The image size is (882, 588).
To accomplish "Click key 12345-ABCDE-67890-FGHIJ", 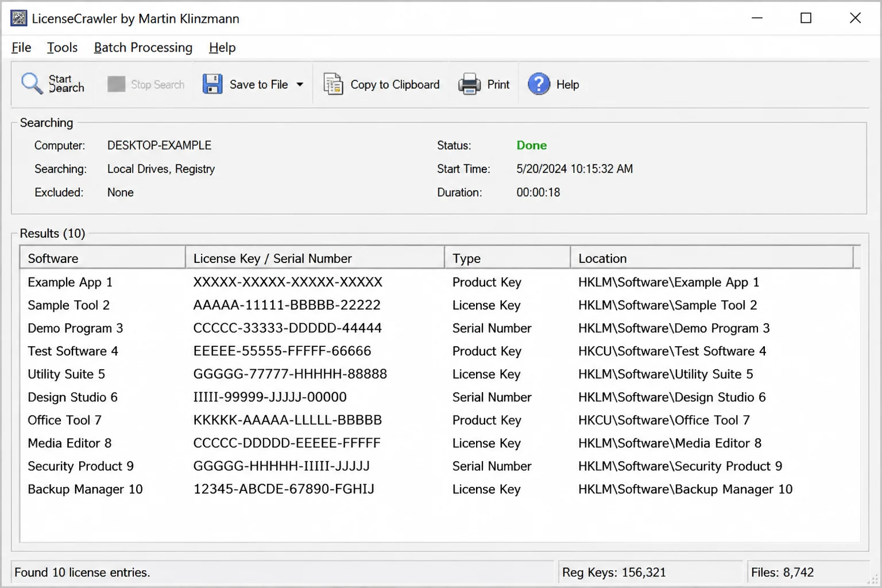I will [284, 489].
